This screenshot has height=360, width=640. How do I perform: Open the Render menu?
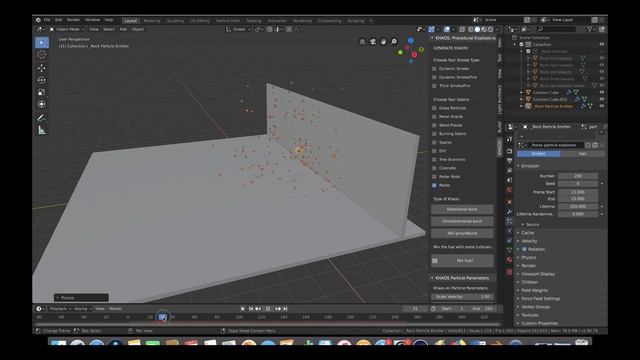coord(73,20)
